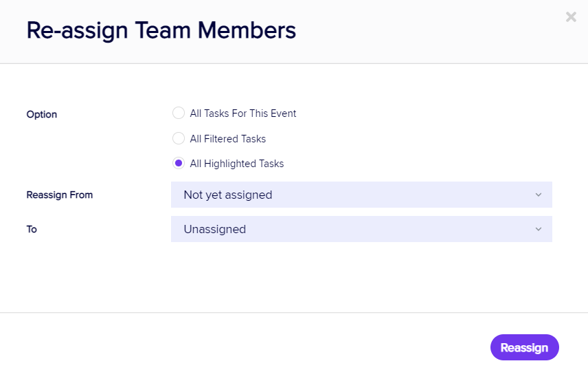The height and width of the screenshot is (370, 588).
Task: Click the filled purple dot of the selected radio
Action: click(x=179, y=164)
